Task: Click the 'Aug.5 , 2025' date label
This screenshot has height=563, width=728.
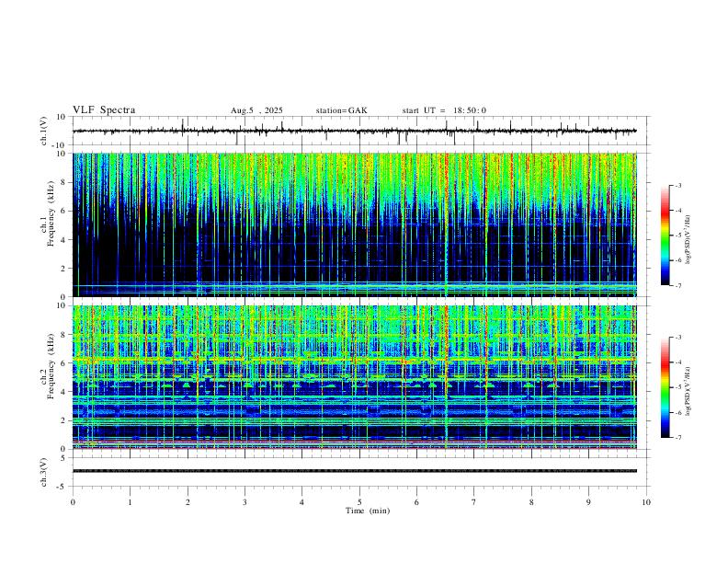Action: point(256,110)
